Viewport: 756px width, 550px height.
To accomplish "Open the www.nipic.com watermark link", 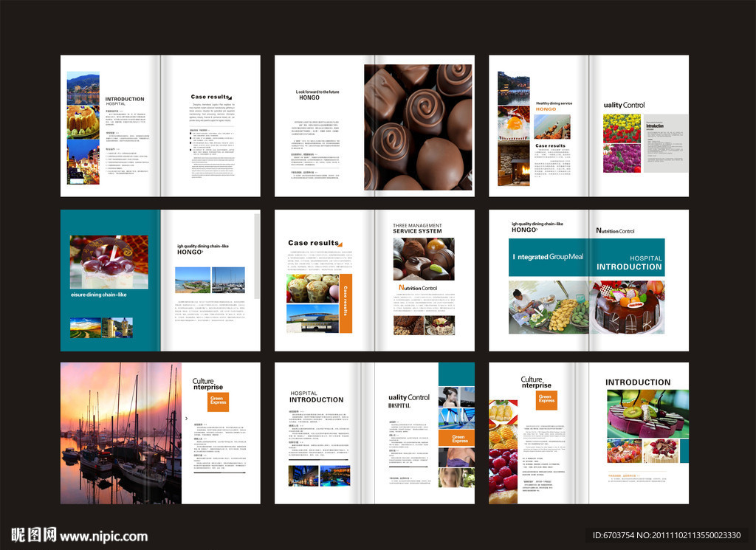I will pyautogui.click(x=103, y=537).
